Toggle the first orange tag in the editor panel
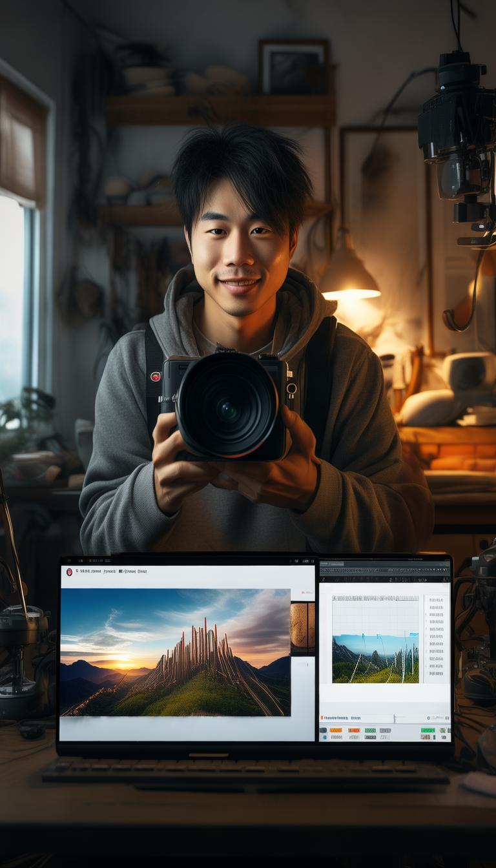This screenshot has width=496, height=868. point(336,730)
